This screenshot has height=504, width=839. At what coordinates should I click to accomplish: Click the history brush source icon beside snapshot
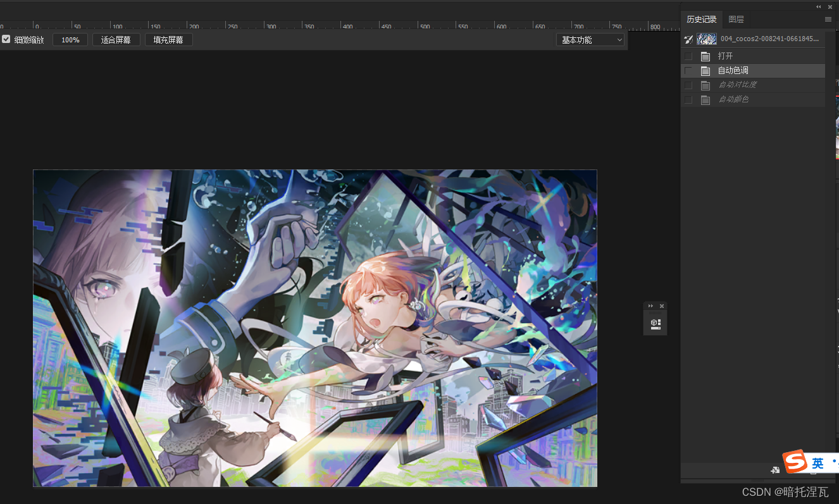tap(689, 39)
